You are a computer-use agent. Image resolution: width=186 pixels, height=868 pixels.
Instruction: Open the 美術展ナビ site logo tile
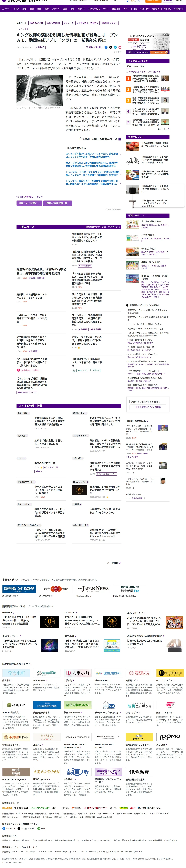coord(139,673)
